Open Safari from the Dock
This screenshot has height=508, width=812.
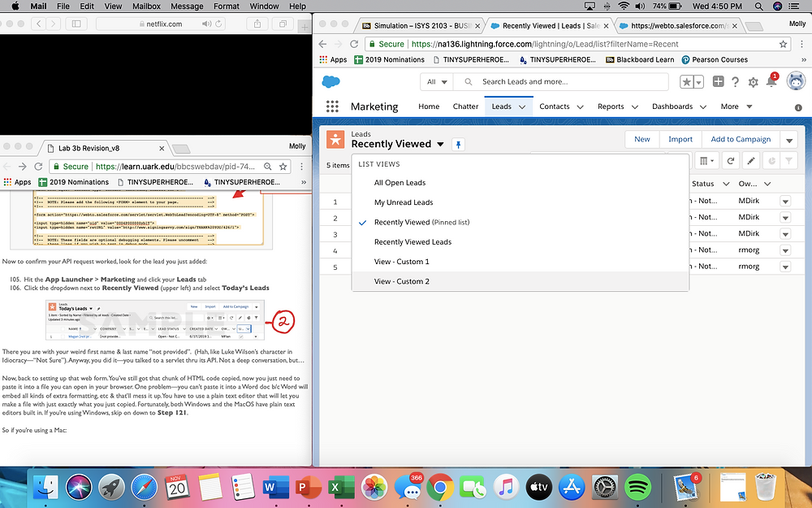point(144,487)
